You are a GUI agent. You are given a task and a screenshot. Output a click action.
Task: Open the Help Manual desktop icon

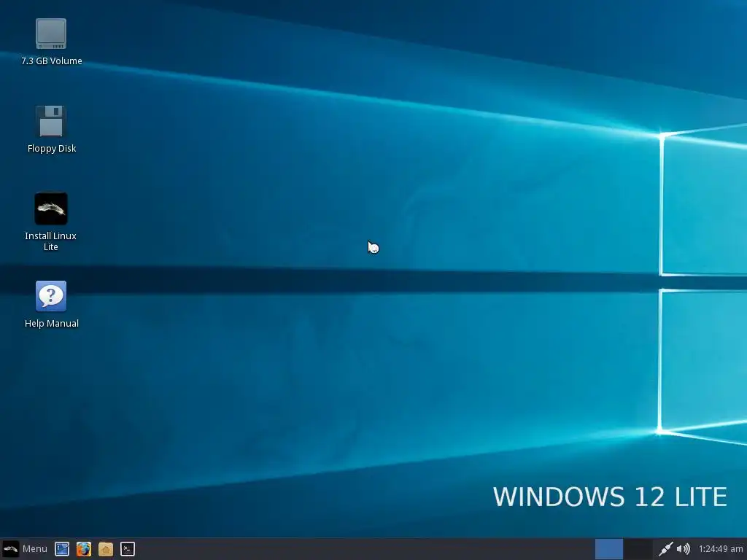point(51,296)
